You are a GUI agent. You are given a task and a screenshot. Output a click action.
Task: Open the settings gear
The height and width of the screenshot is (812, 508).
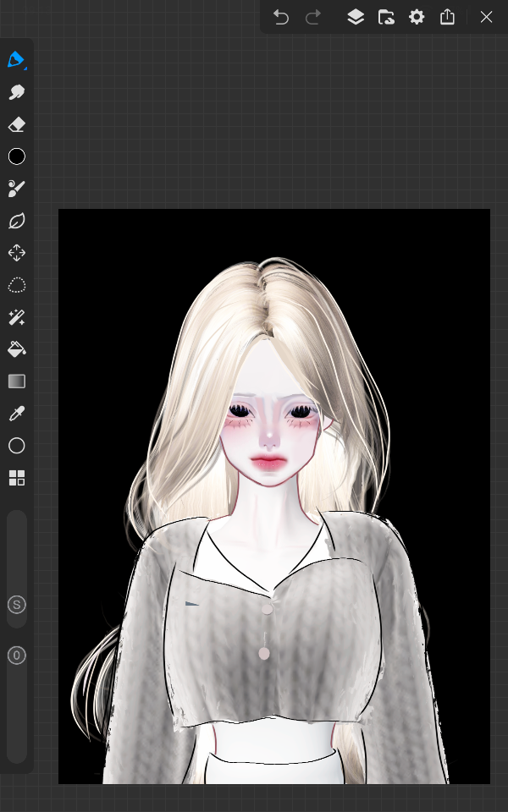[417, 17]
